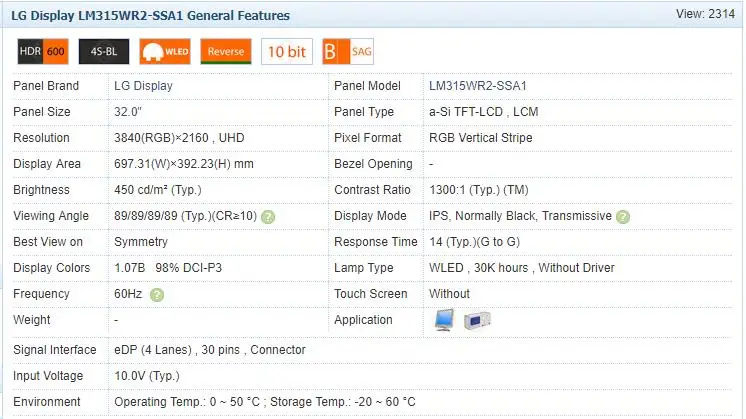The width and height of the screenshot is (746, 419).
Task: Select Pixel Format value RGB Vertical Stripe
Action: pyautogui.click(x=481, y=138)
